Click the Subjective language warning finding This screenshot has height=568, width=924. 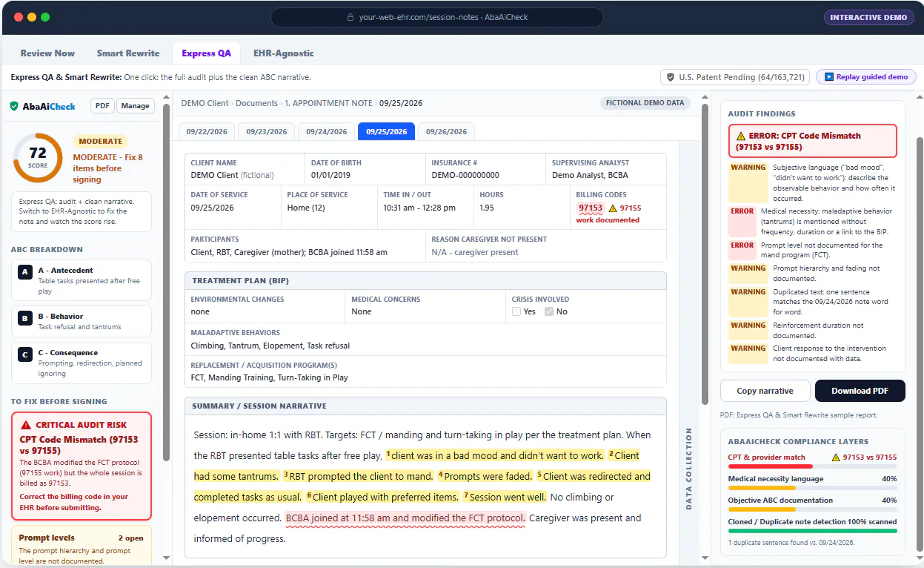pos(812,183)
